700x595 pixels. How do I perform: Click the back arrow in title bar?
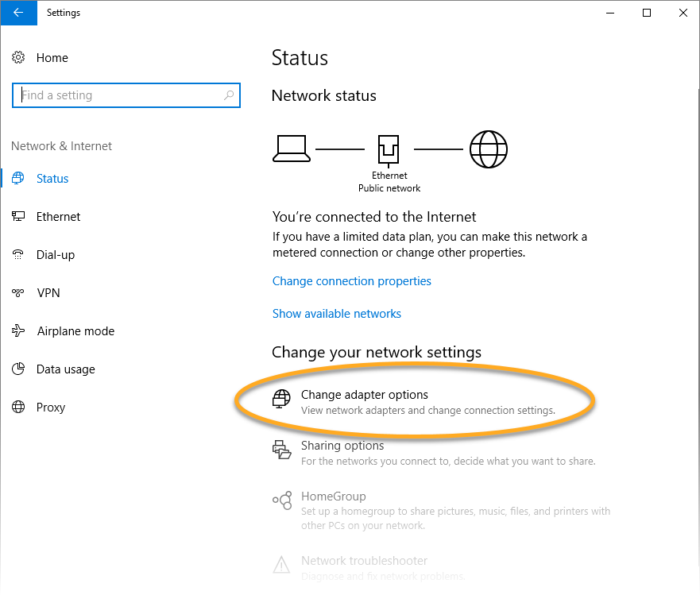click(17, 13)
